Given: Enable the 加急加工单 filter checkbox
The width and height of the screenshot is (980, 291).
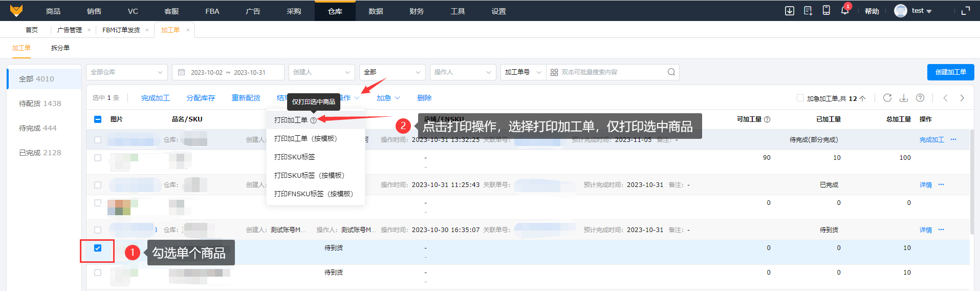Looking at the screenshot, I should tap(800, 98).
